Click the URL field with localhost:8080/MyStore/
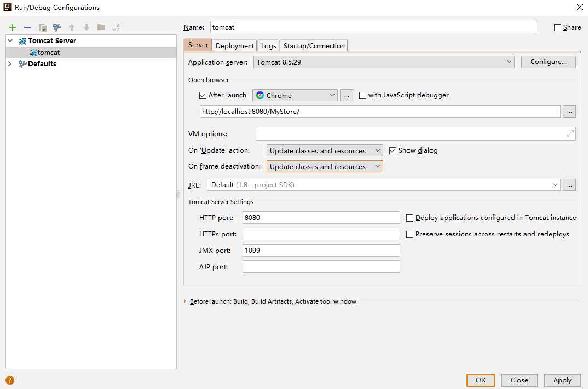This screenshot has width=588, height=389. point(380,111)
